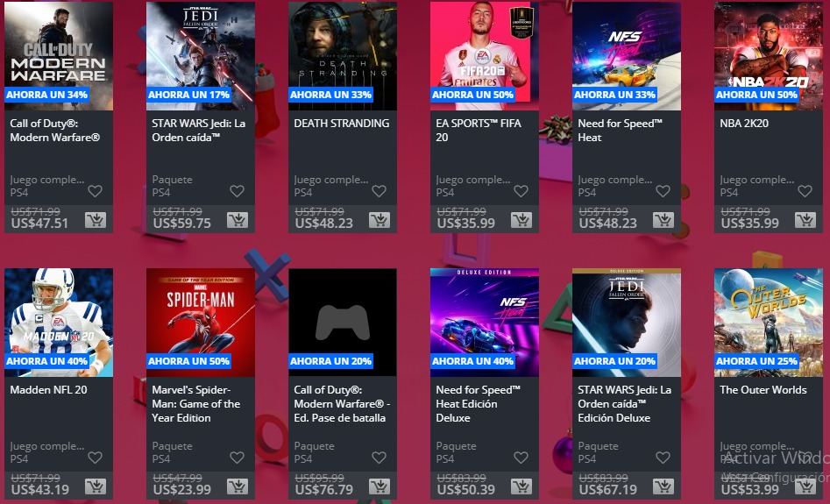Open the FIFA 20 cover thumbnail
Viewport: 830px width, 504px height.
[485, 56]
